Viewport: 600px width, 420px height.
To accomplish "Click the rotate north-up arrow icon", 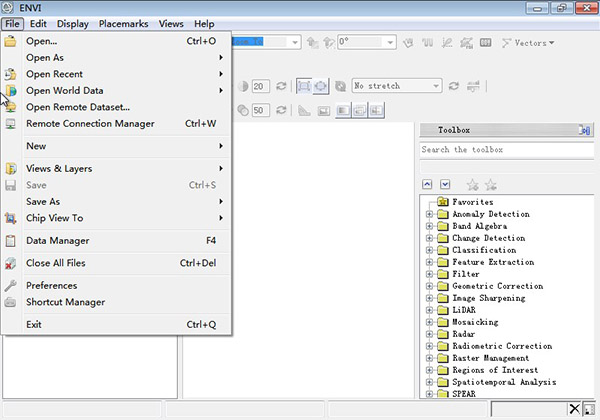I will point(313,43).
